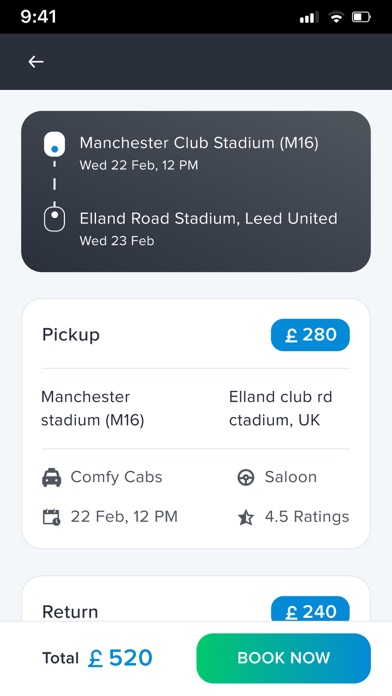This screenshot has height=696, width=392.
Task: Tap the £ 240 return price badge
Action: coord(310,609)
